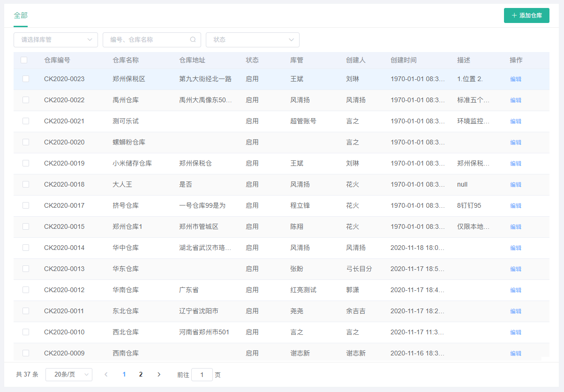Click the 2020-11-18 creation time cell

tap(418, 248)
